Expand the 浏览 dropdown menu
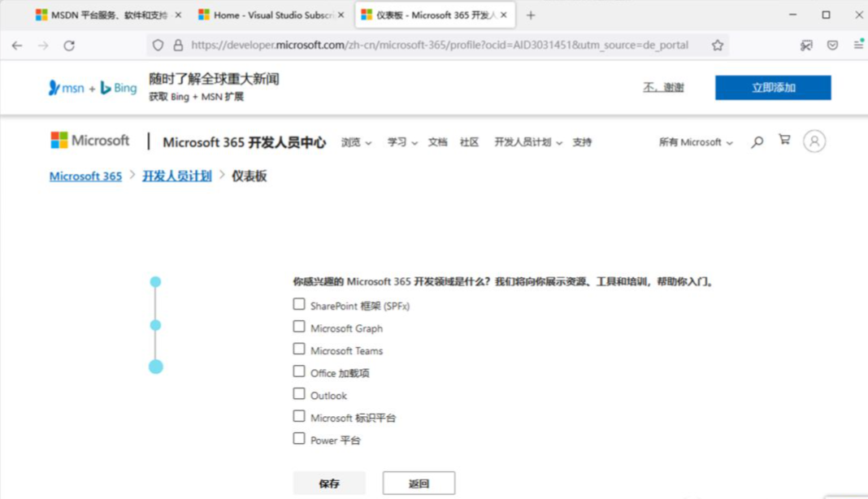The height and width of the screenshot is (499, 868). (356, 142)
